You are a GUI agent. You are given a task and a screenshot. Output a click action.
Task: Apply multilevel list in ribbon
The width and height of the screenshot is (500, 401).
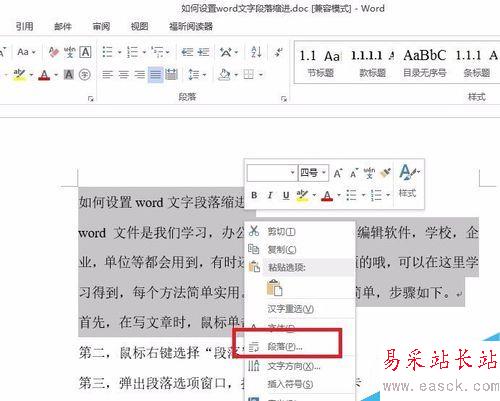tap(157, 52)
